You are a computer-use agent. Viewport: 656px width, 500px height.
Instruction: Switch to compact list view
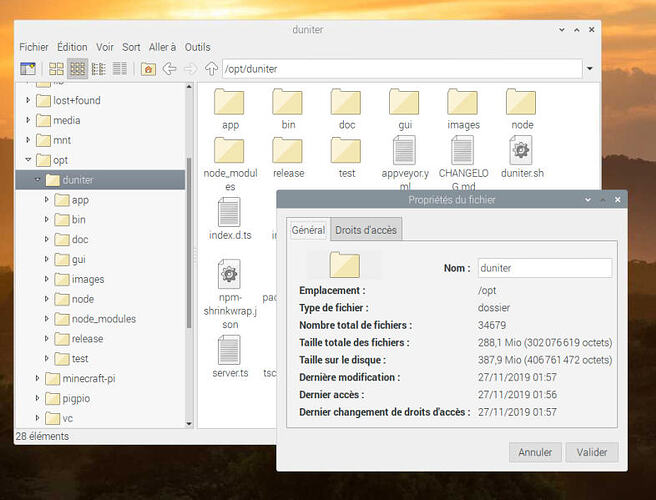tap(99, 69)
